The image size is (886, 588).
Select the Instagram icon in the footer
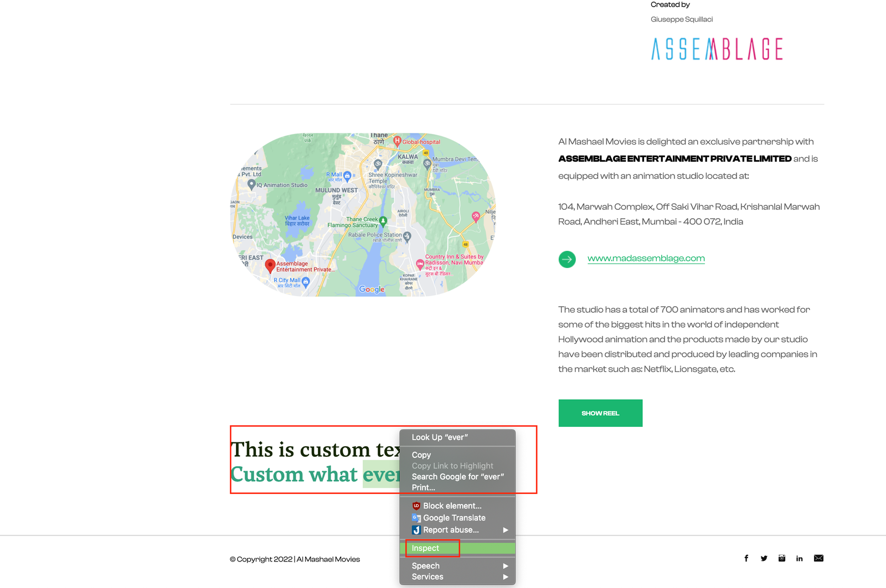coord(781,558)
